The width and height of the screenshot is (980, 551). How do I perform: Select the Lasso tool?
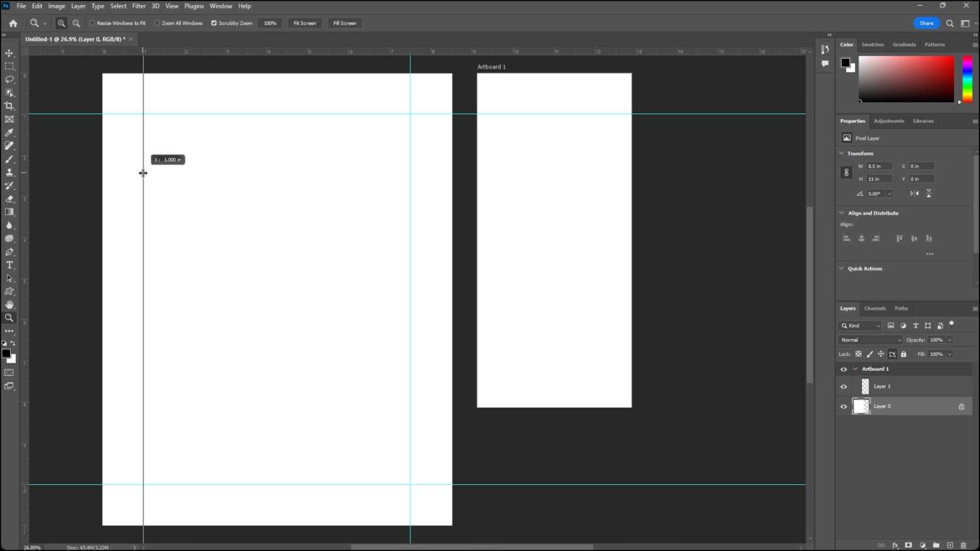point(10,80)
